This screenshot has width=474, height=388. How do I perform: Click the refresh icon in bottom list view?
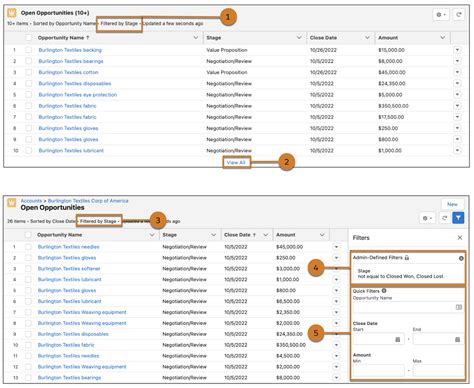(x=444, y=218)
